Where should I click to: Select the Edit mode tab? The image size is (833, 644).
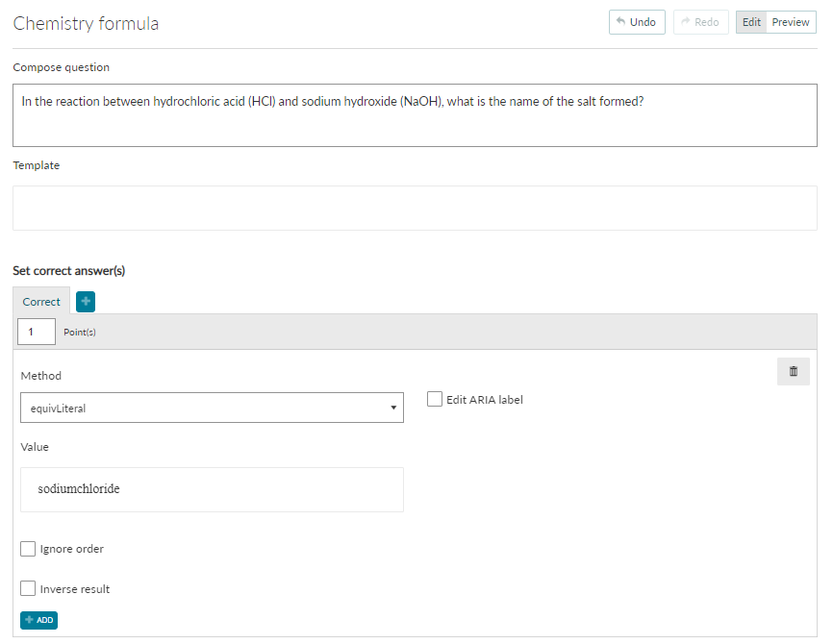(x=751, y=22)
